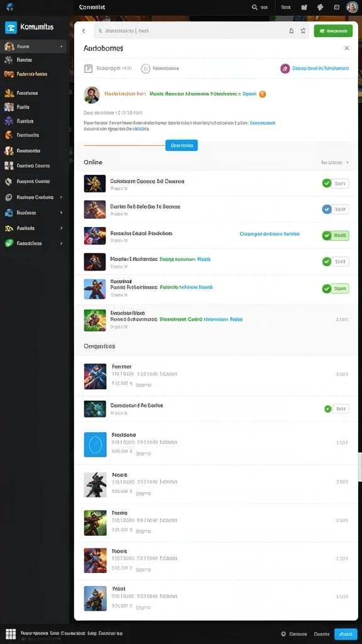Viewport: 362px width, 644px height.
Task: Select the selected sidebar item just below the logo
Action: 35,47
